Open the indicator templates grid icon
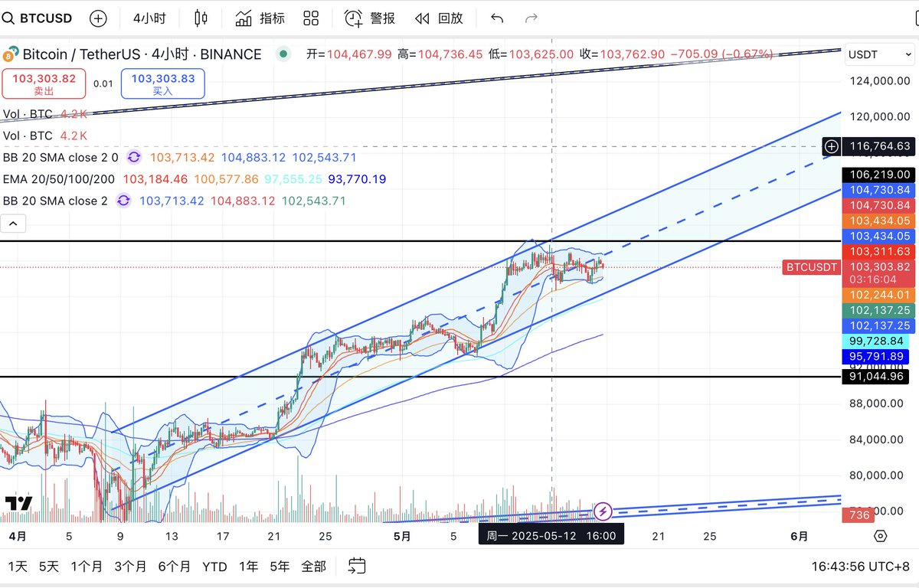This screenshot has height=588, width=919. click(x=311, y=18)
